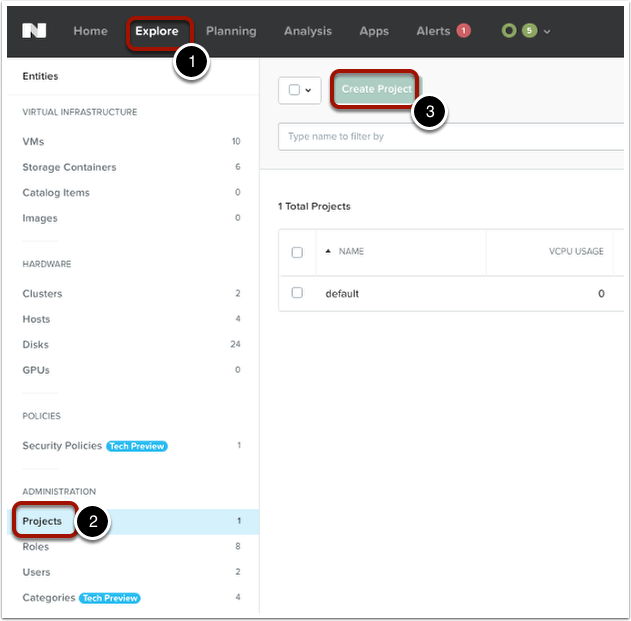Check the default project row checkbox

(x=297, y=293)
